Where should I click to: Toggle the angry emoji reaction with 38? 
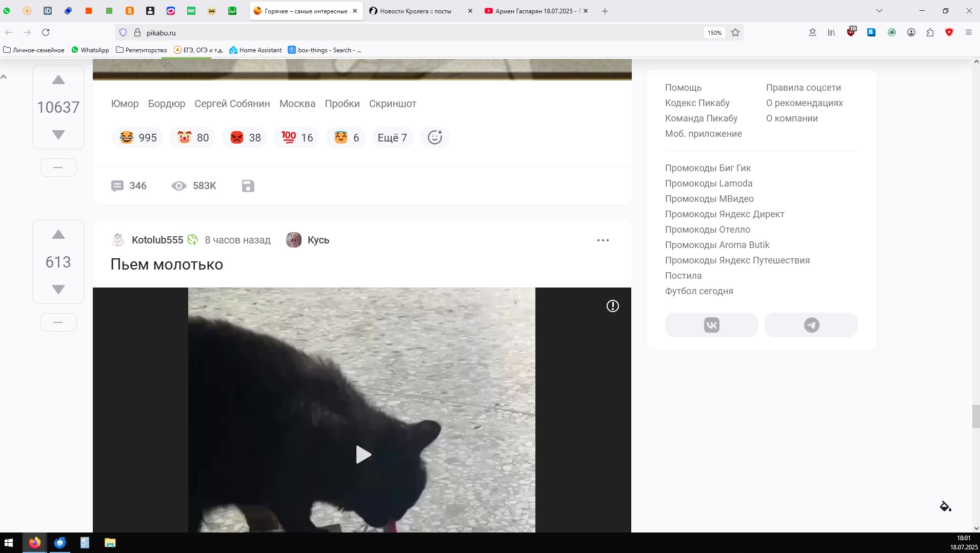pyautogui.click(x=245, y=137)
